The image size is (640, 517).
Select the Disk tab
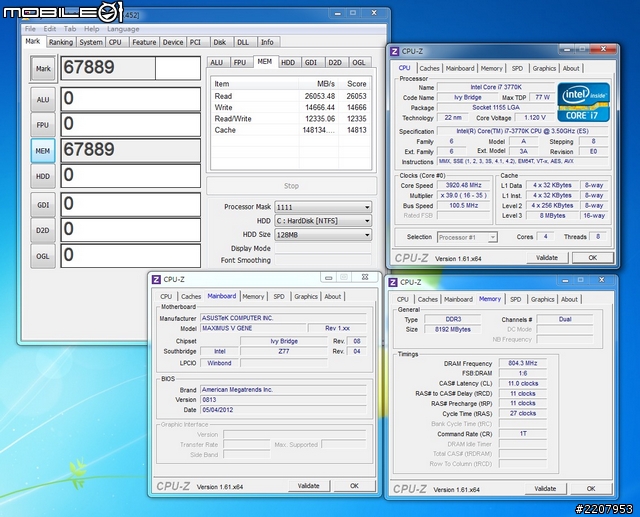(220, 42)
